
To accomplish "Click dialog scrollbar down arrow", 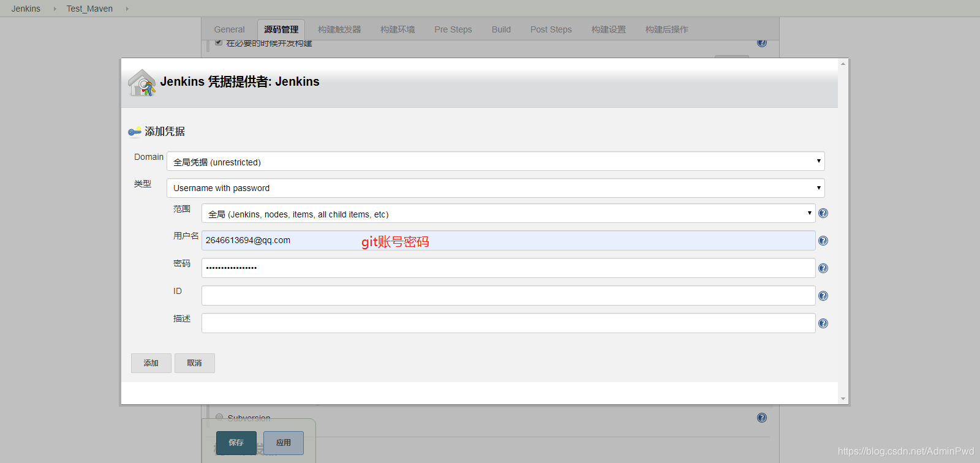I will coord(843,399).
